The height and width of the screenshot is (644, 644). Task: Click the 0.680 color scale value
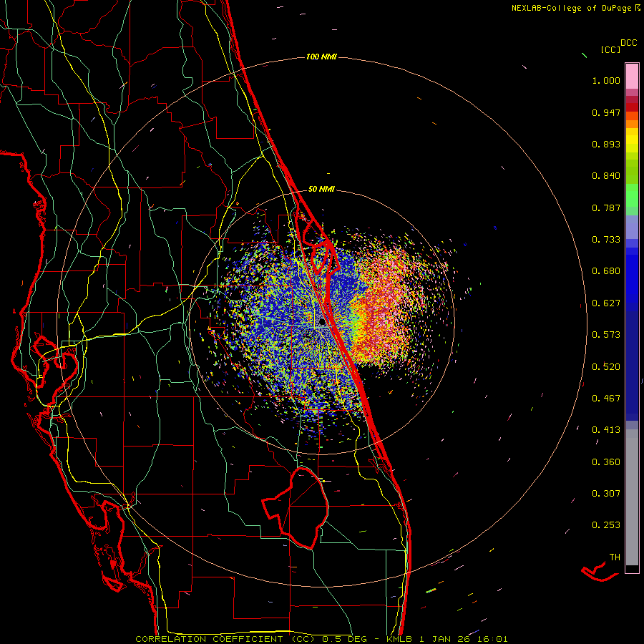606,271
